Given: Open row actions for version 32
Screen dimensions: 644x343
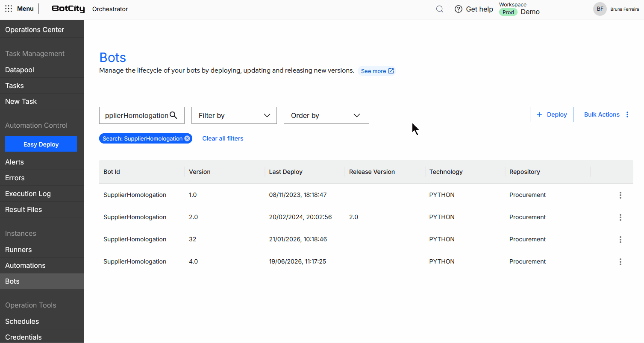Looking at the screenshot, I should (620, 240).
